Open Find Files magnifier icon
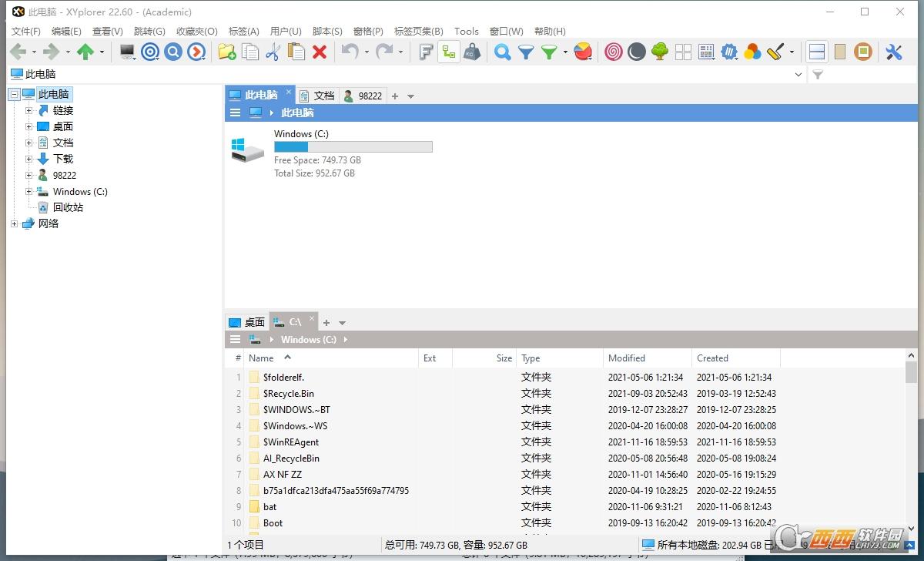 503,52
